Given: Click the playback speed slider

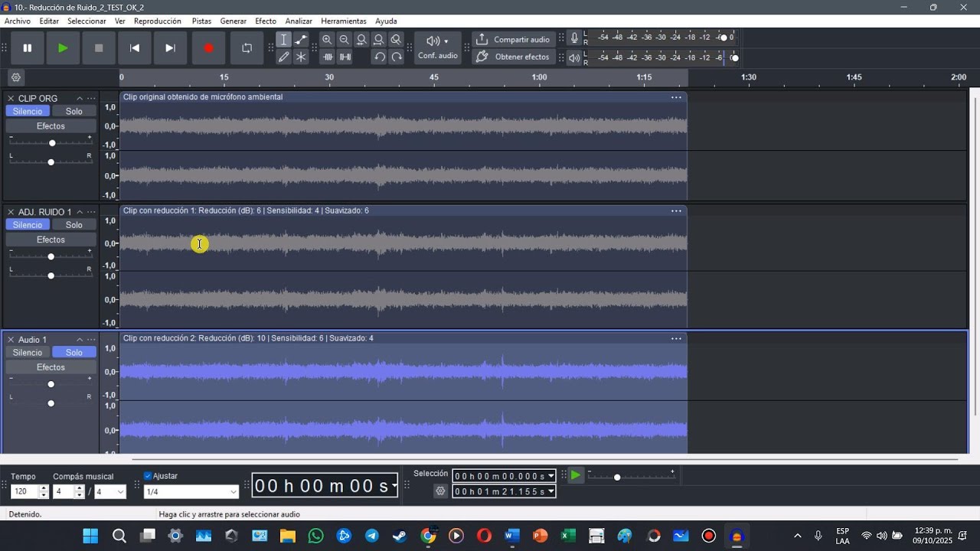Looking at the screenshot, I should [x=631, y=477].
